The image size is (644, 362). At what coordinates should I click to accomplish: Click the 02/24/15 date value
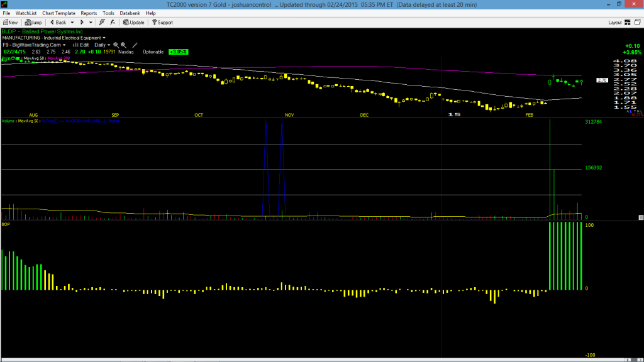(14, 52)
